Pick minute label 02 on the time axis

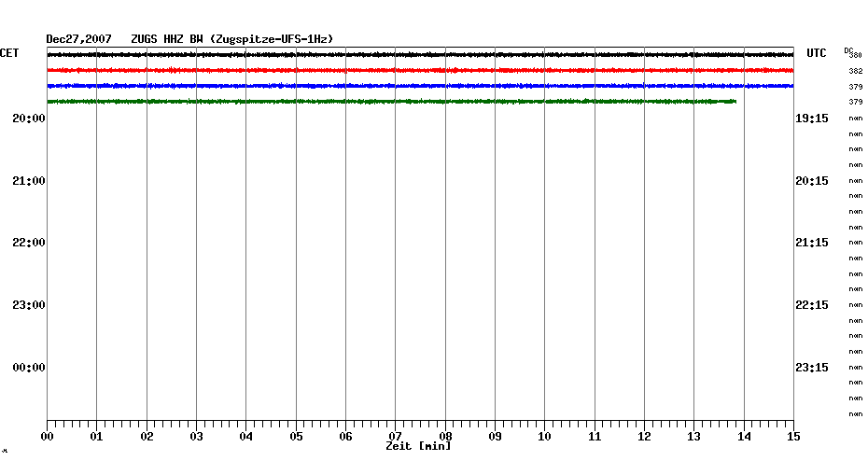tap(147, 437)
